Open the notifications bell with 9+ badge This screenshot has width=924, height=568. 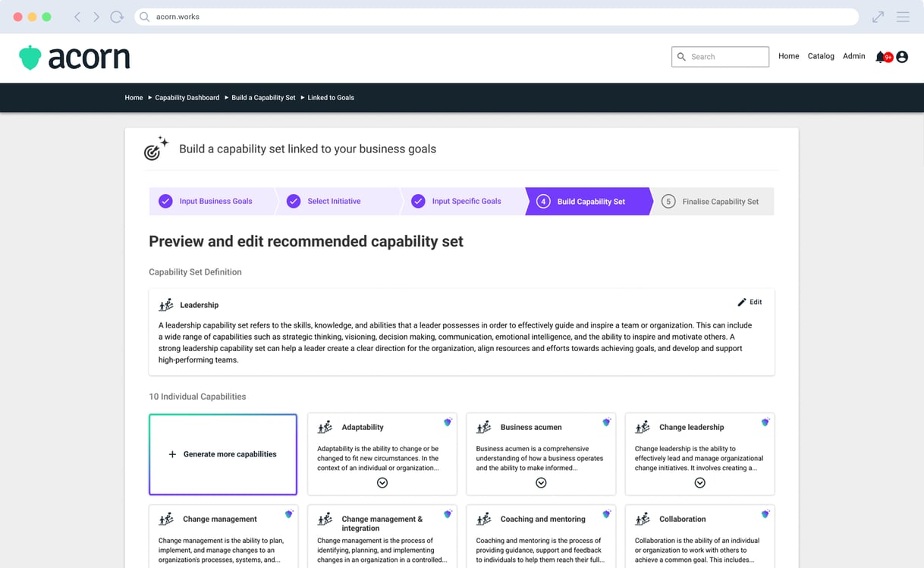click(x=881, y=56)
